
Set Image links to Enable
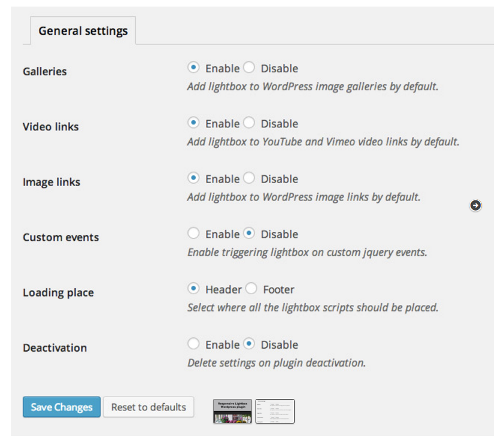pos(193,178)
